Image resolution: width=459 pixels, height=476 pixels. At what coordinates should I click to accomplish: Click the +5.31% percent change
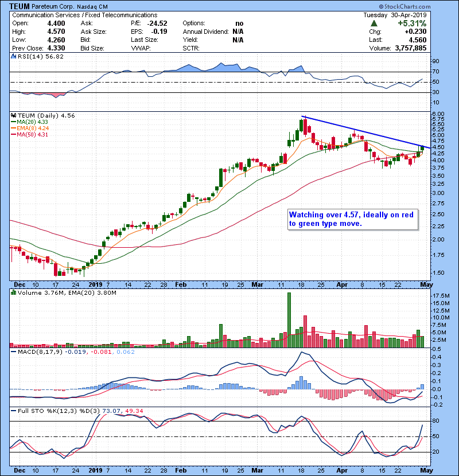coord(412,24)
